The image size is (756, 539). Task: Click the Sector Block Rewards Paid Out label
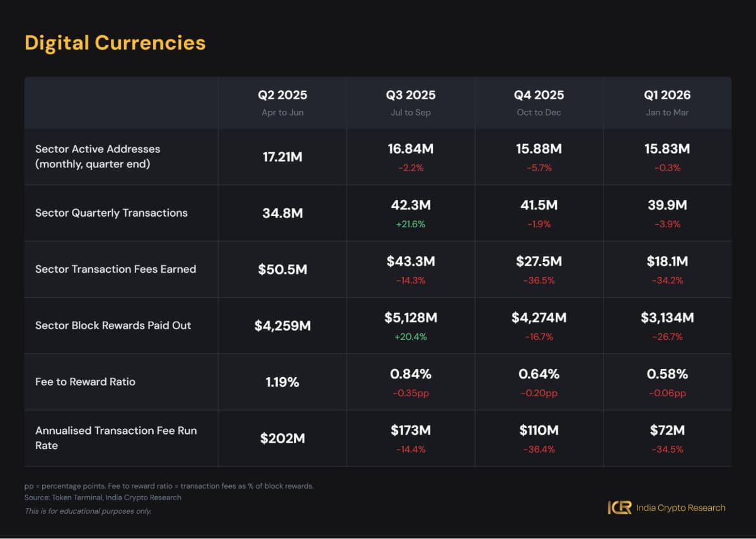pos(113,326)
